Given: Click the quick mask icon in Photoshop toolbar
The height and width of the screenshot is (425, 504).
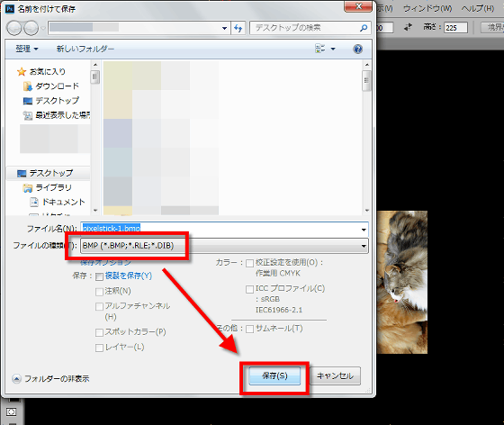Looking at the screenshot, I should click(11, 411).
